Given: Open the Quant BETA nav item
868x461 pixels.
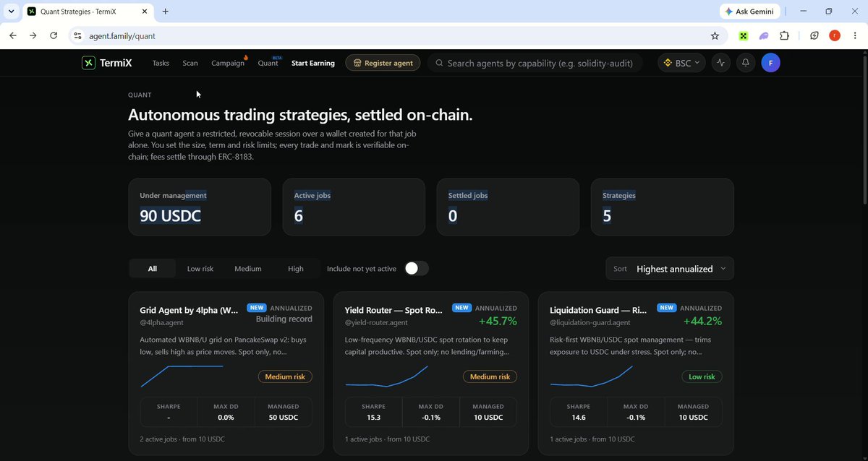Looking at the screenshot, I should click(x=268, y=63).
